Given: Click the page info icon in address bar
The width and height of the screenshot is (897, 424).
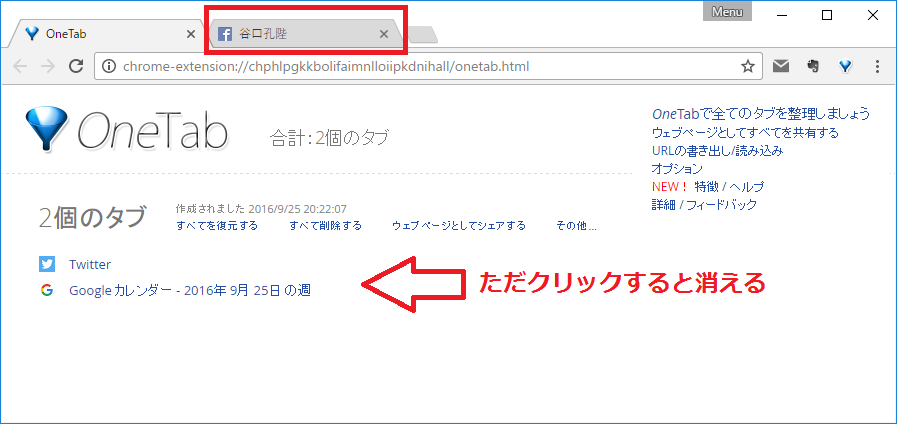Looking at the screenshot, I should [x=110, y=67].
